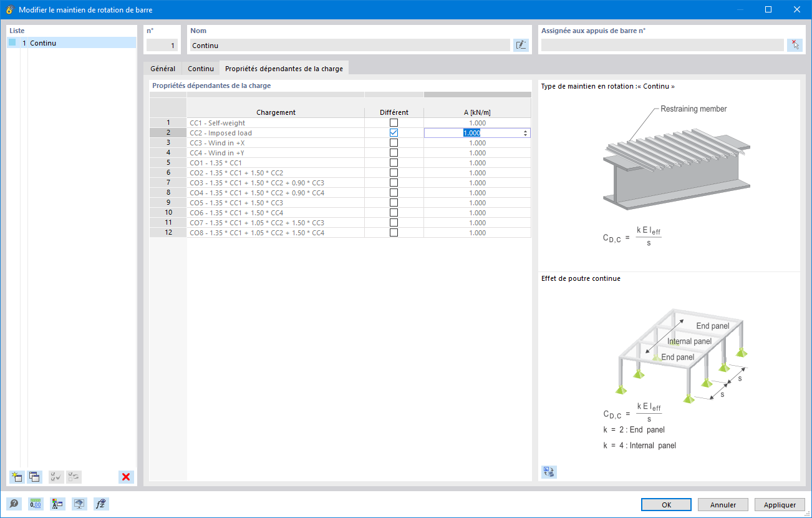This screenshot has width=812, height=518.
Task: Click the pick-in-graphic icon beside the assigned supports field
Action: point(795,45)
